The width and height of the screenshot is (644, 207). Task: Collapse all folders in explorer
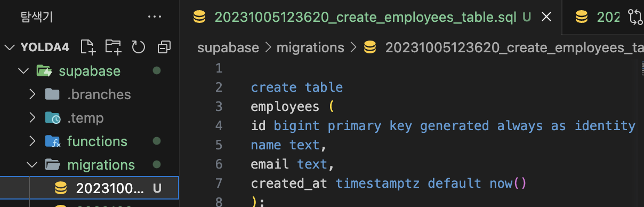tap(164, 47)
